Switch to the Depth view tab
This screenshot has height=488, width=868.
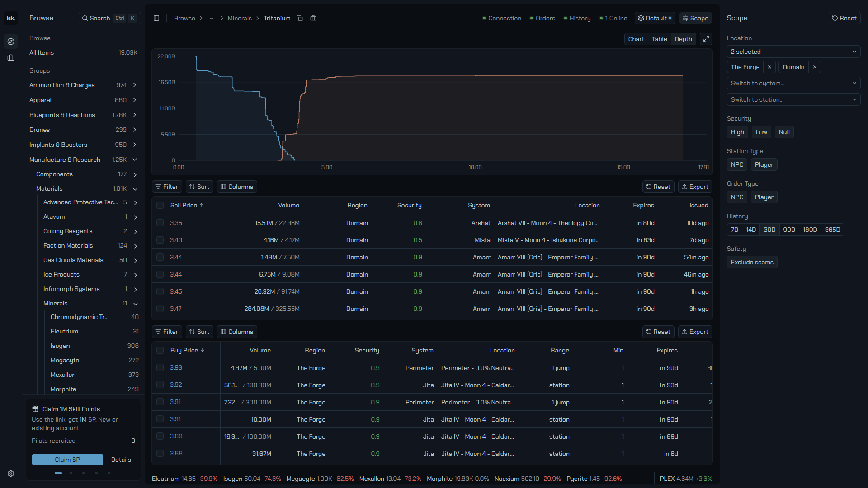683,39
